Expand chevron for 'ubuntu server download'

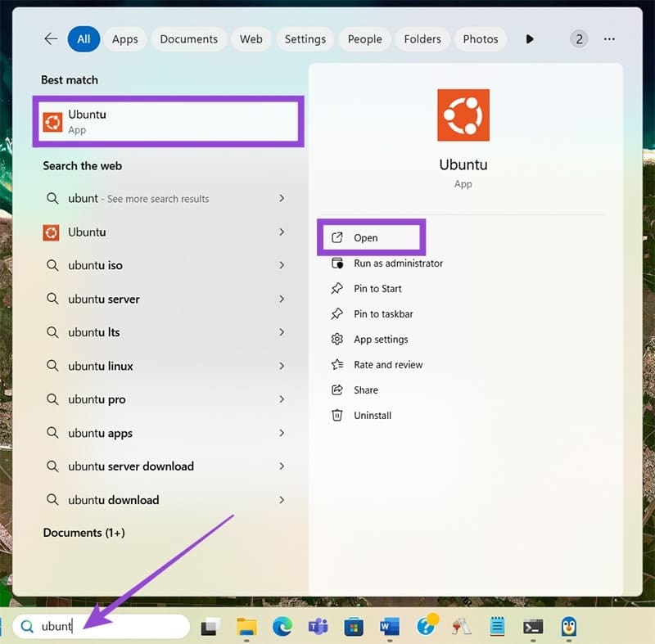pyautogui.click(x=282, y=466)
